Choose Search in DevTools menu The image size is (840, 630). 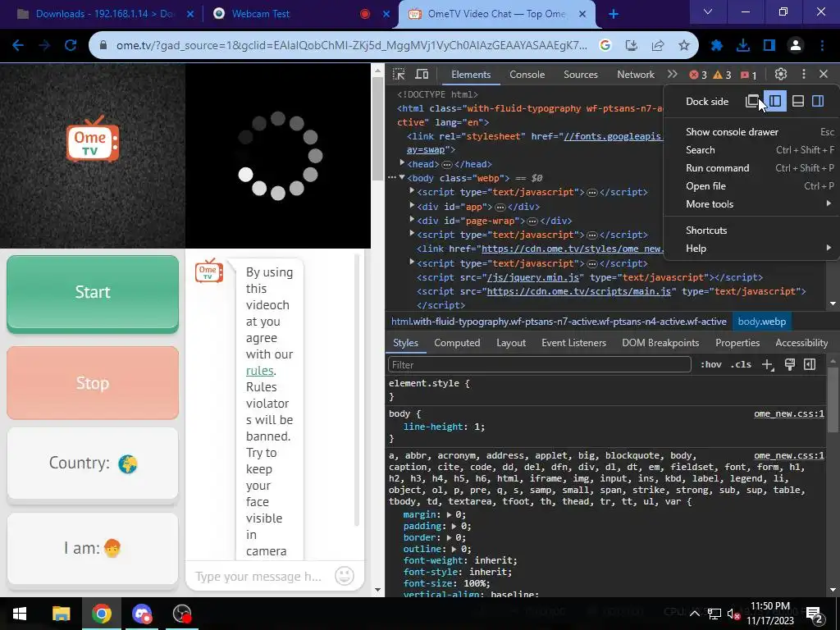[x=751, y=150]
